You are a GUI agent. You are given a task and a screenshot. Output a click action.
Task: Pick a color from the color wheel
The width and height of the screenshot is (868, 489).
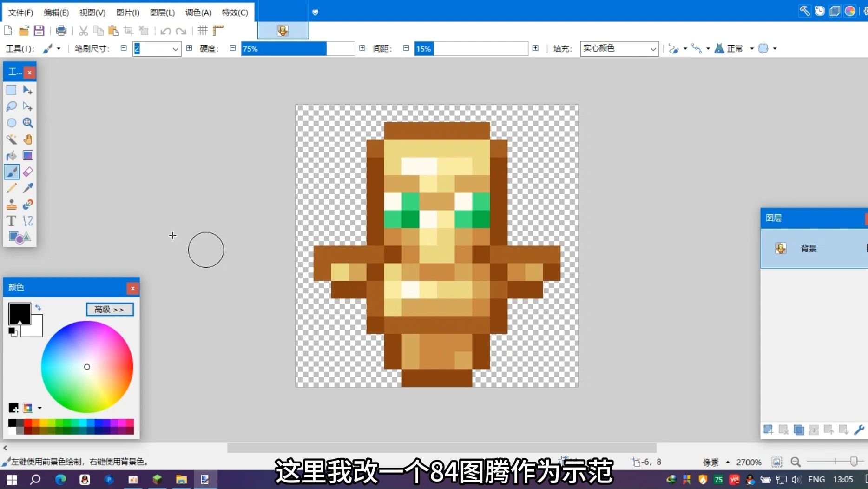coord(87,367)
